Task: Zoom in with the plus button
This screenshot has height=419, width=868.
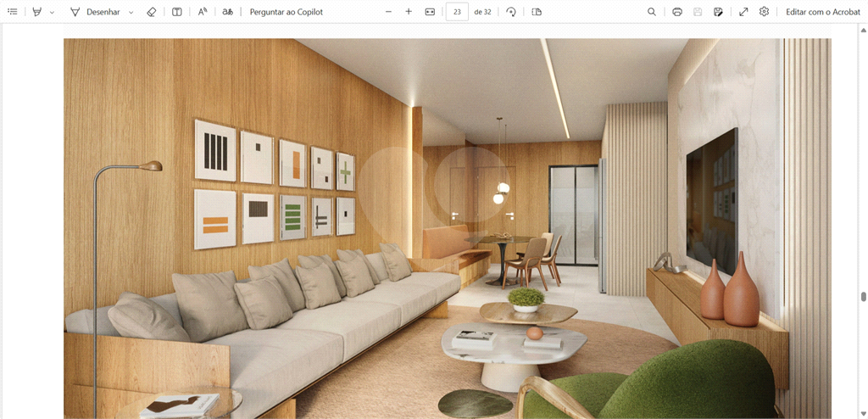Action: [409, 12]
